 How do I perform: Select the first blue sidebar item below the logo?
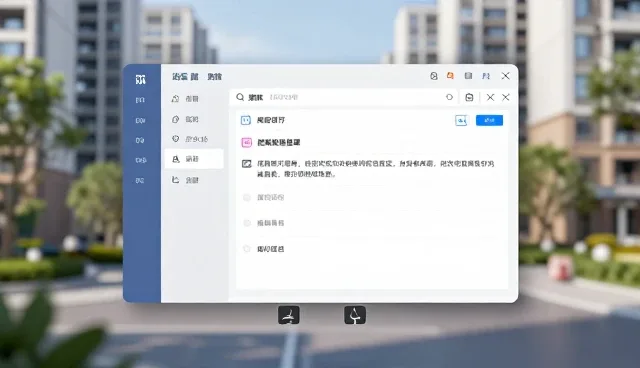[140, 100]
